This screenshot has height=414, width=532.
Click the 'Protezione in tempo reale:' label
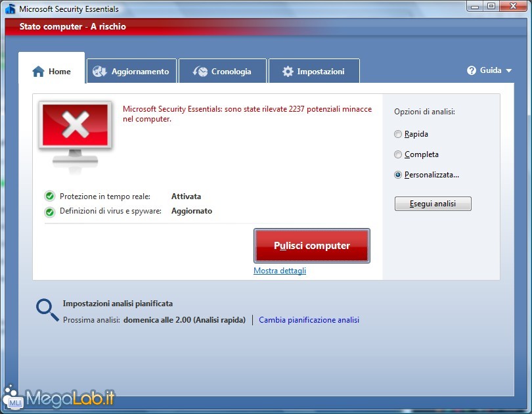[x=105, y=196]
